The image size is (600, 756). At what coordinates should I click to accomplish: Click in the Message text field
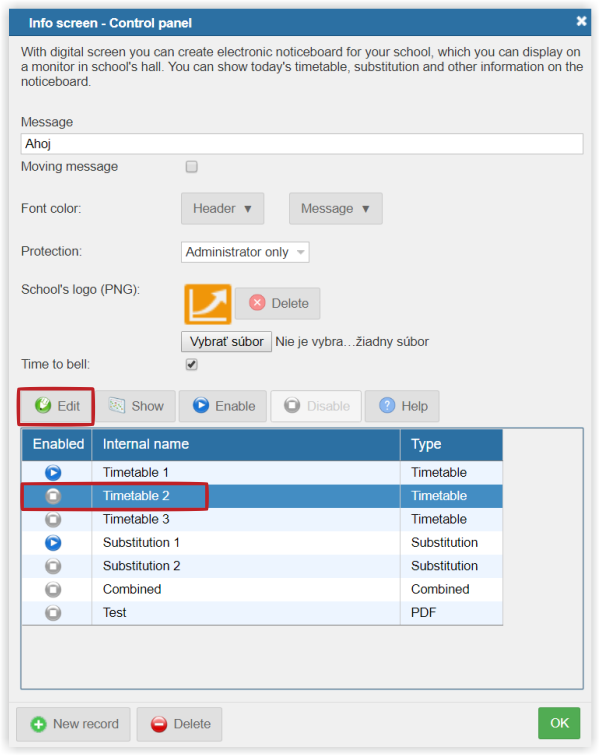tap(301, 144)
